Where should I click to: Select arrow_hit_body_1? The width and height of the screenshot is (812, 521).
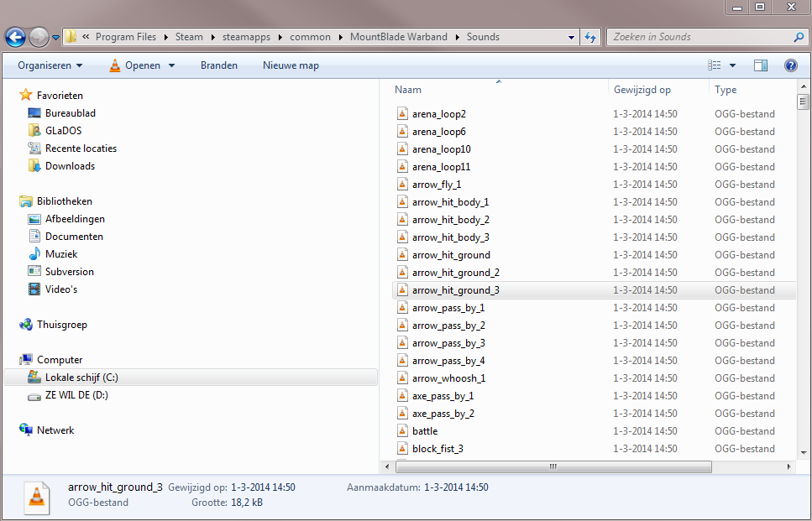[x=451, y=202]
